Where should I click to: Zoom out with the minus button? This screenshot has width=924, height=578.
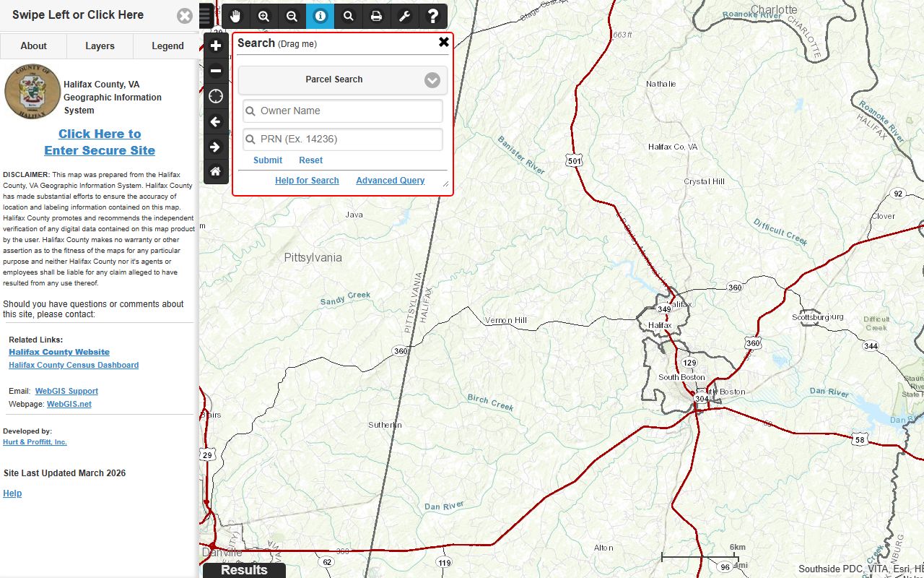216,71
